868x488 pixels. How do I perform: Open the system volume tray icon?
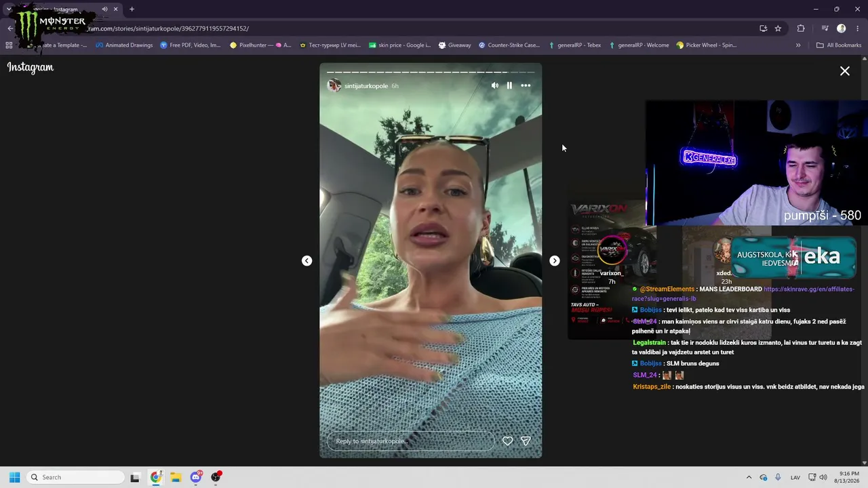(823, 477)
